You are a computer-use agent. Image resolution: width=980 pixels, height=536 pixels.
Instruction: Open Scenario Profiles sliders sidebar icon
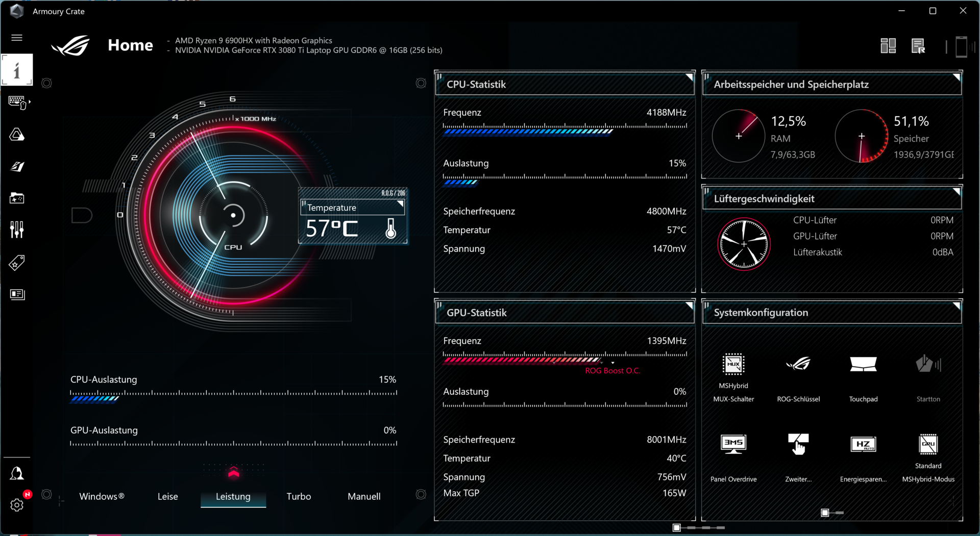(17, 230)
